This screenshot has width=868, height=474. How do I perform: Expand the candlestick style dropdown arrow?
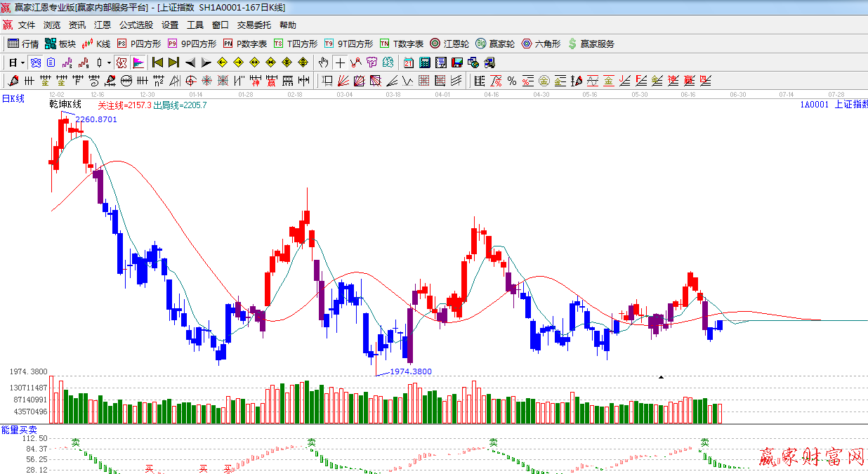[109, 62]
